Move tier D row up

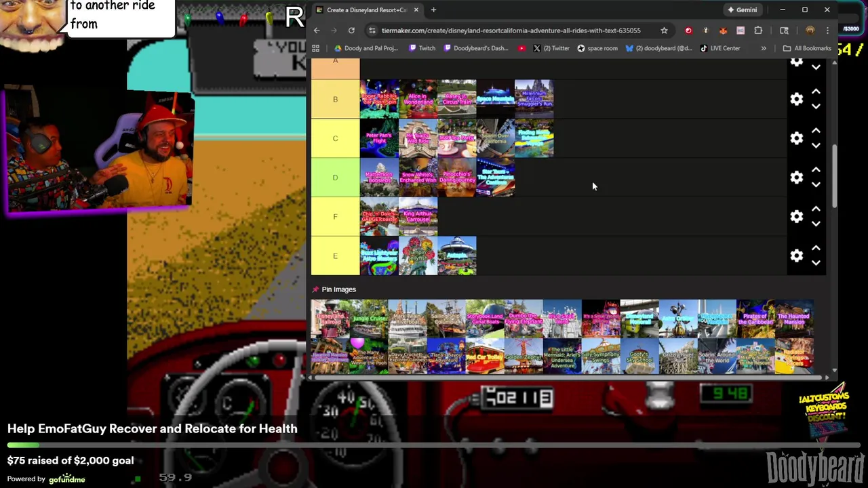[816, 169]
